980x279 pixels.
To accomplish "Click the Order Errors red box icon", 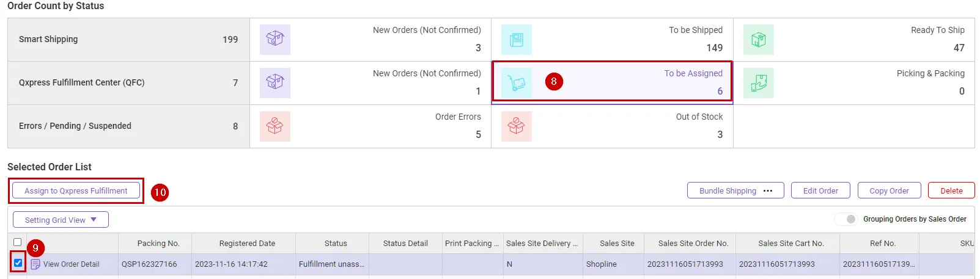I will (x=274, y=126).
